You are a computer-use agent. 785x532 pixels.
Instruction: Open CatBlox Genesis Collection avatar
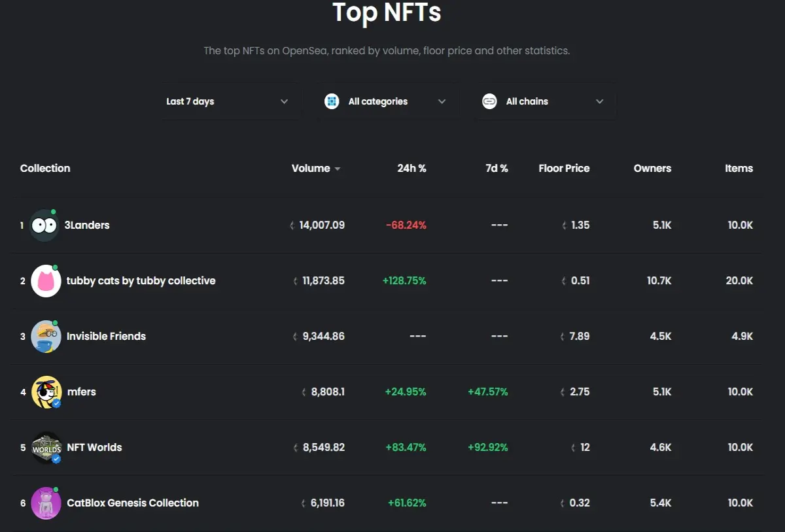(x=46, y=503)
